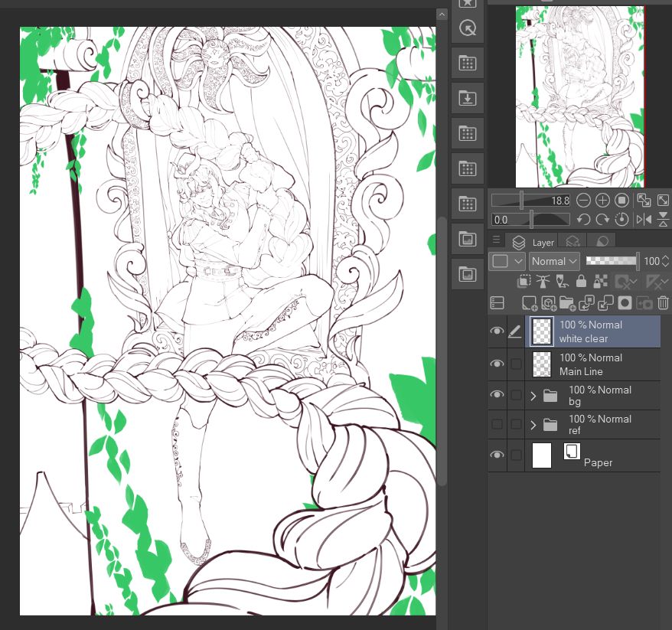The width and height of the screenshot is (672, 630).
Task: Show the ref folder
Action: coord(497,424)
